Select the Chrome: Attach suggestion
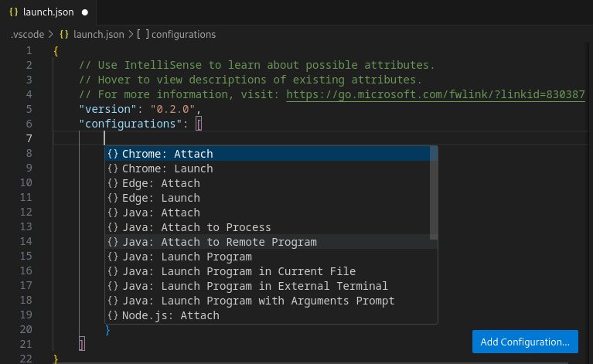 (167, 154)
